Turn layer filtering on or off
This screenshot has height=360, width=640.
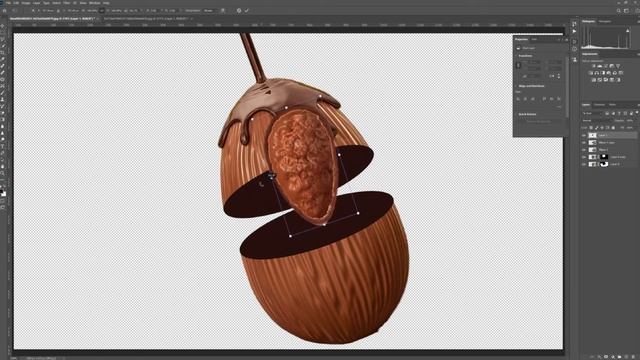[x=637, y=113]
